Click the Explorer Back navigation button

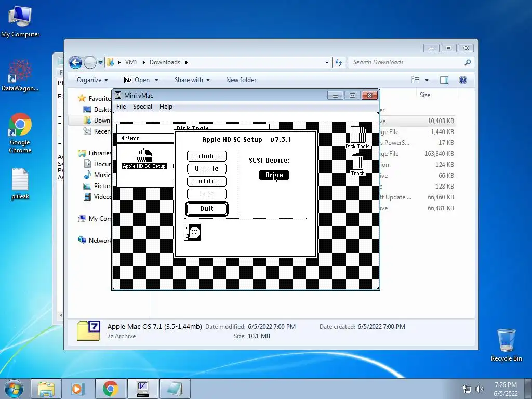[x=75, y=62]
